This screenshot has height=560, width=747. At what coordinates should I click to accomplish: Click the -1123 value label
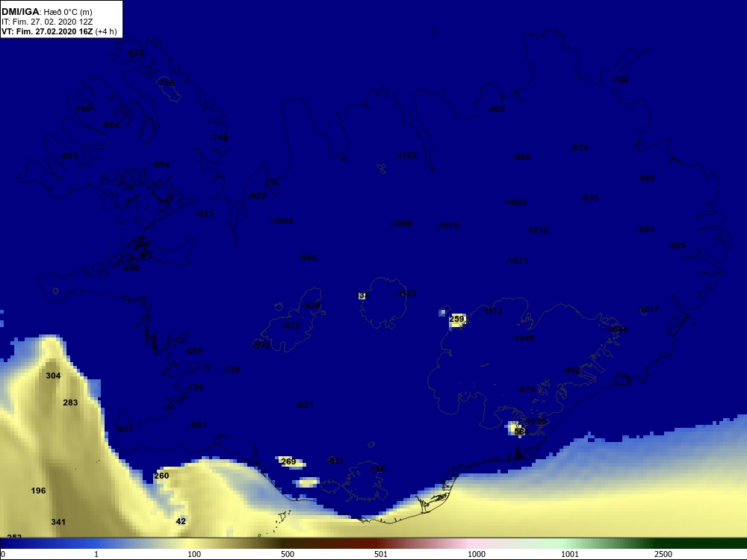(406, 293)
